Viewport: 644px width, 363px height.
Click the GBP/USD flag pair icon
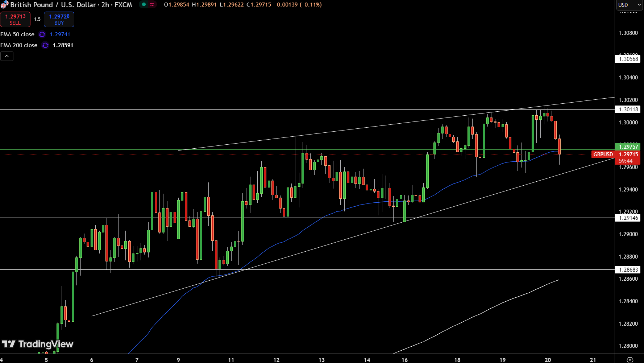pos(4,5)
